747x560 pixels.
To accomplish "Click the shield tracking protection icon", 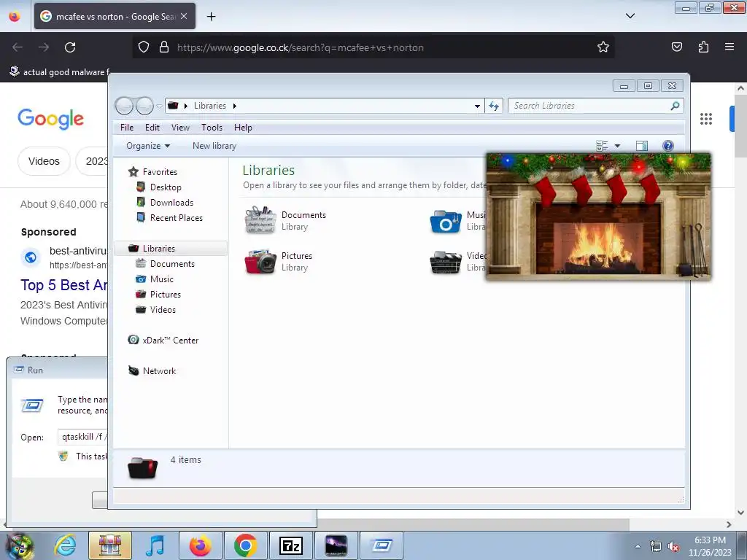I will click(x=144, y=47).
